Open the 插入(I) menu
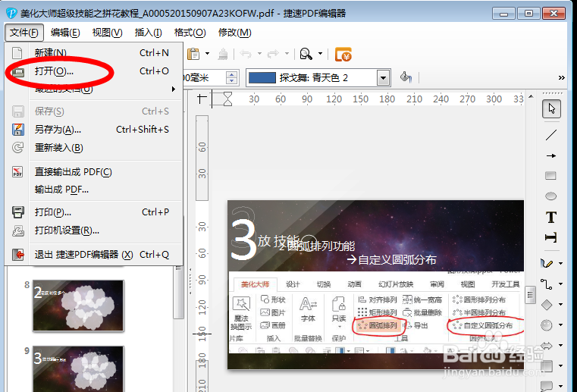Viewport: 577px width, 392px height. 148,33
